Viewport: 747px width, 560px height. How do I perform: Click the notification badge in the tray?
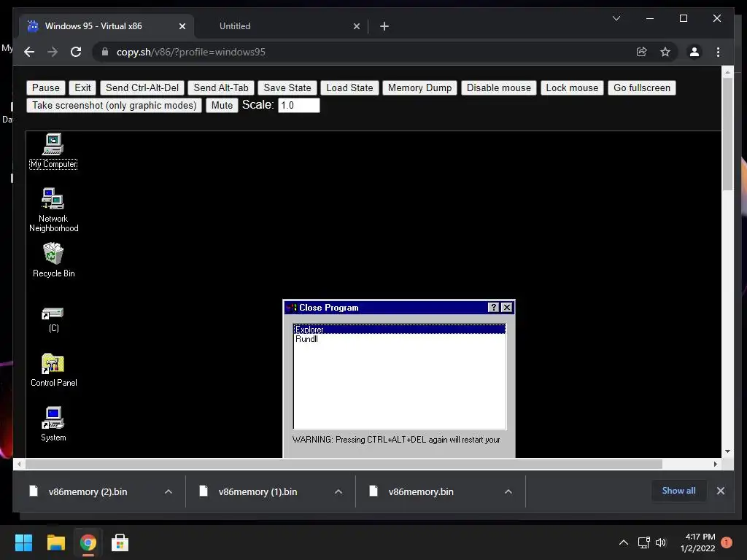point(727,542)
